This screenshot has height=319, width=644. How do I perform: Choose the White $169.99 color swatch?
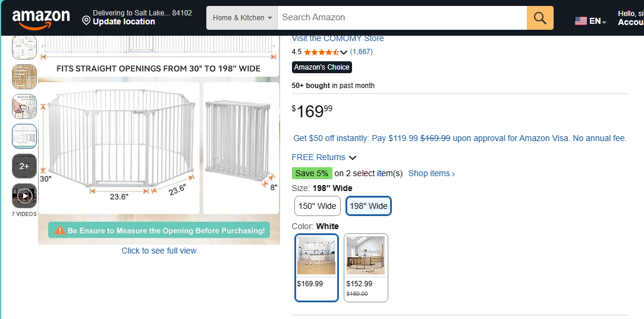(x=316, y=268)
